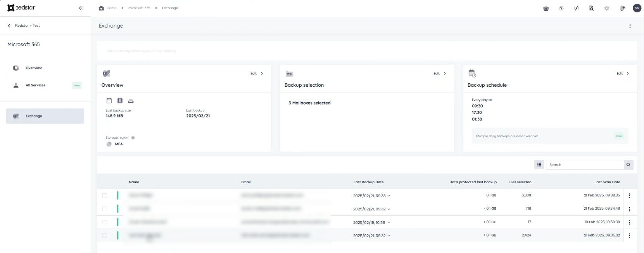This screenshot has width=644, height=253.
Task: Toggle the list view icon beside Search
Action: [539, 165]
